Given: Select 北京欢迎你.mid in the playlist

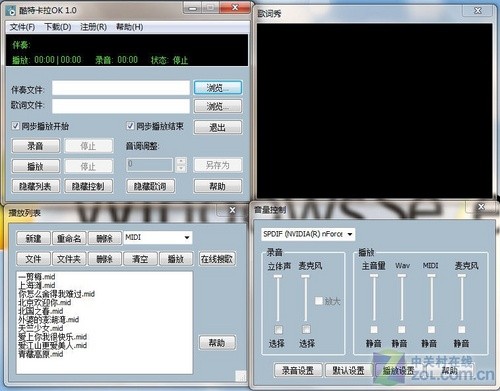Looking at the screenshot, I should pos(45,302).
